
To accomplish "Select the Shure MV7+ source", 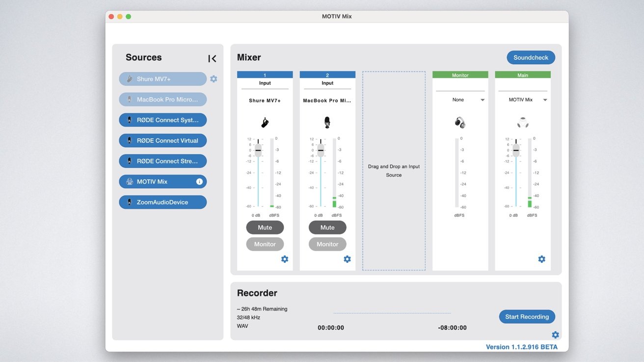I will coord(162,79).
